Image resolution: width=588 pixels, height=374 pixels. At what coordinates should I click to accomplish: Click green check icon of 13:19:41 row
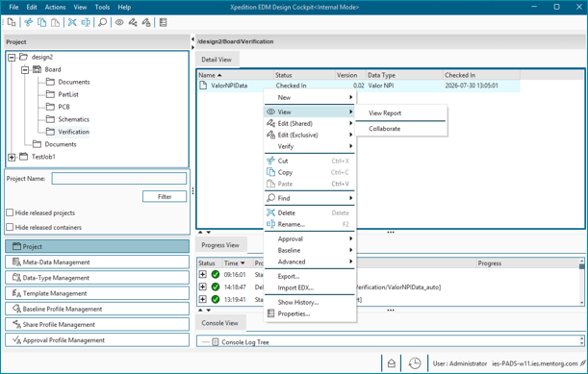[x=216, y=299]
